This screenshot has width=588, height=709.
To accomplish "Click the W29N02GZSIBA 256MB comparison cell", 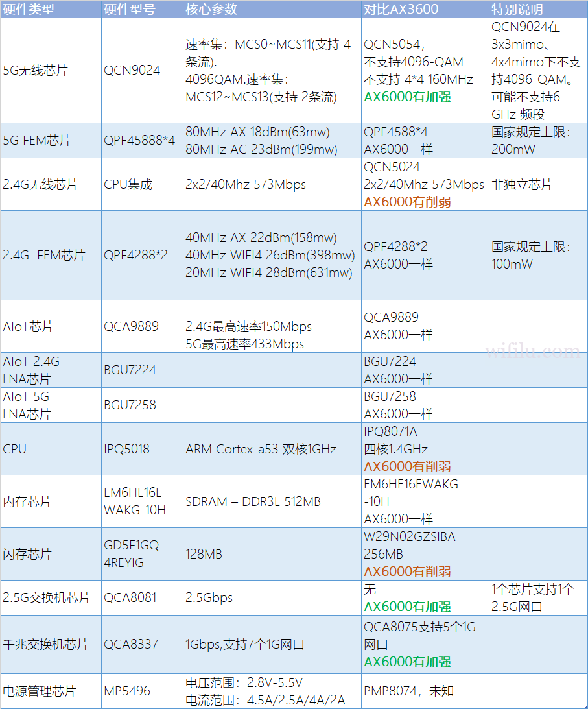I will [425, 554].
